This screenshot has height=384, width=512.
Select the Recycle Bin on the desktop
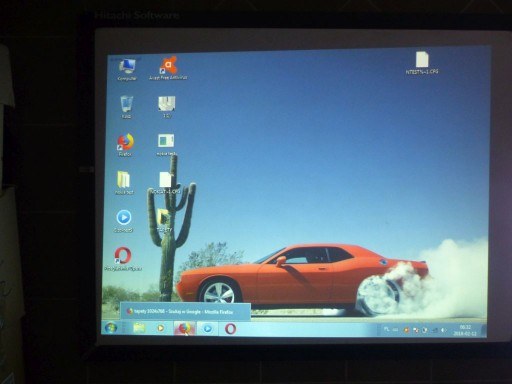tap(126, 107)
